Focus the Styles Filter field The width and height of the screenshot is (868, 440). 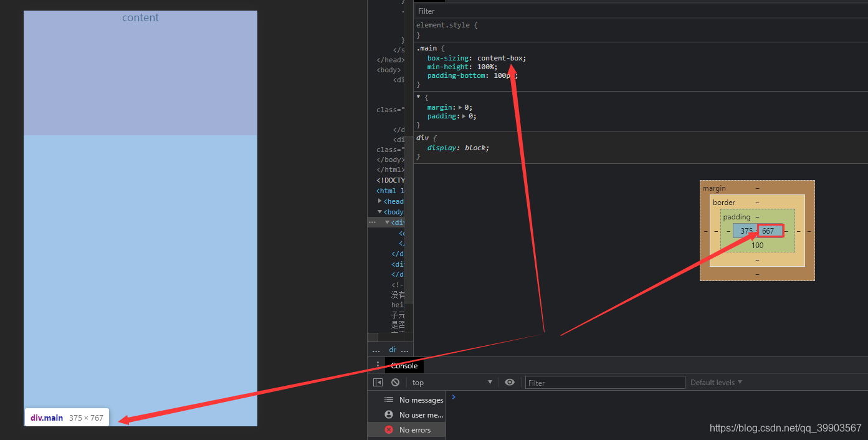tap(640, 11)
